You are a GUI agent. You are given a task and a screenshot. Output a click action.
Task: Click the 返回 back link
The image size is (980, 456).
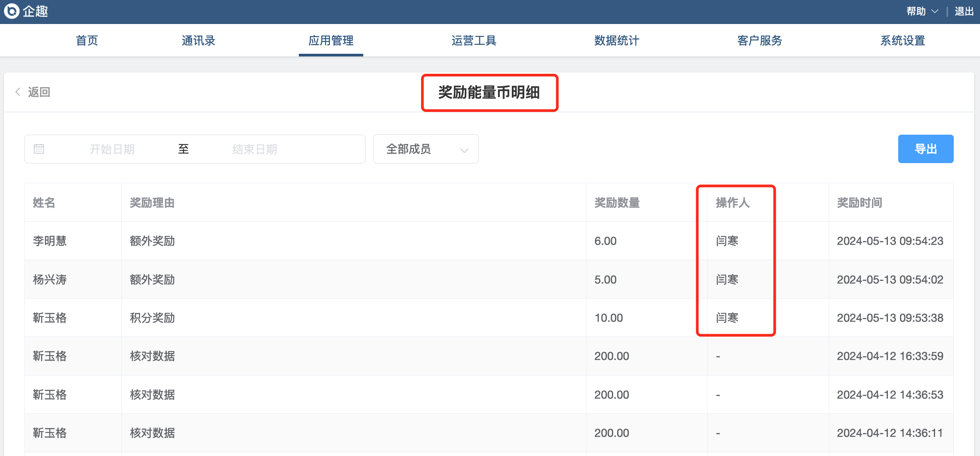(x=39, y=92)
